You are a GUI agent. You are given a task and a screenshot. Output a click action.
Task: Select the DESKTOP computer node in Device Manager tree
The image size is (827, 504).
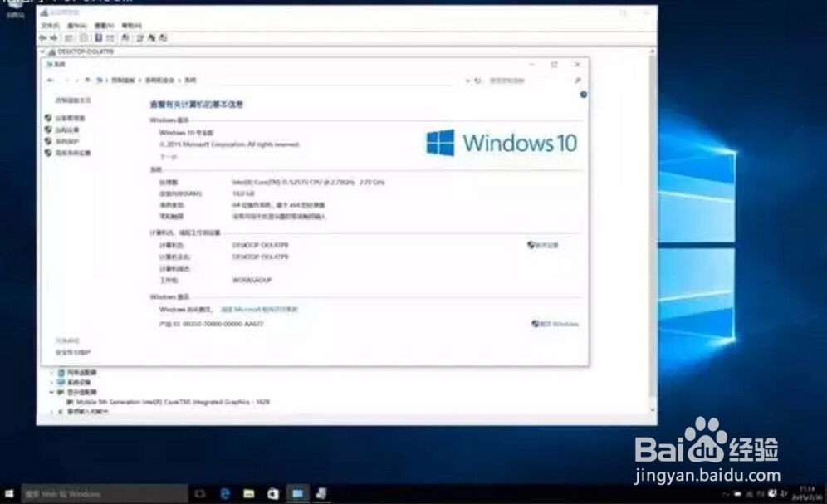86,52
